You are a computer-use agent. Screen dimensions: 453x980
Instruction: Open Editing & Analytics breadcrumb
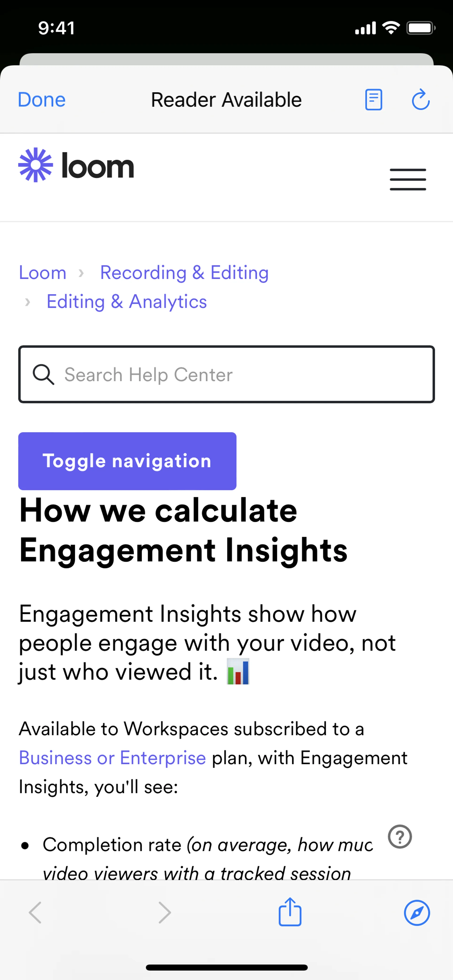point(126,302)
